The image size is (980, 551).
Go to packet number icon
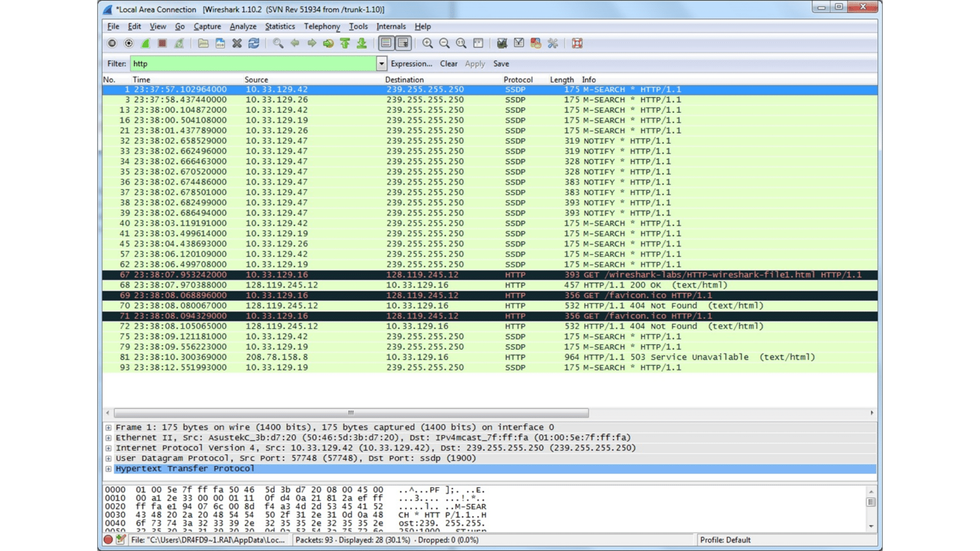(x=328, y=43)
